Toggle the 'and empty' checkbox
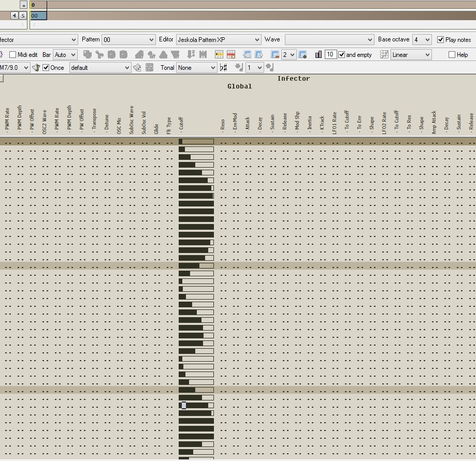The image size is (476, 461). tap(342, 55)
